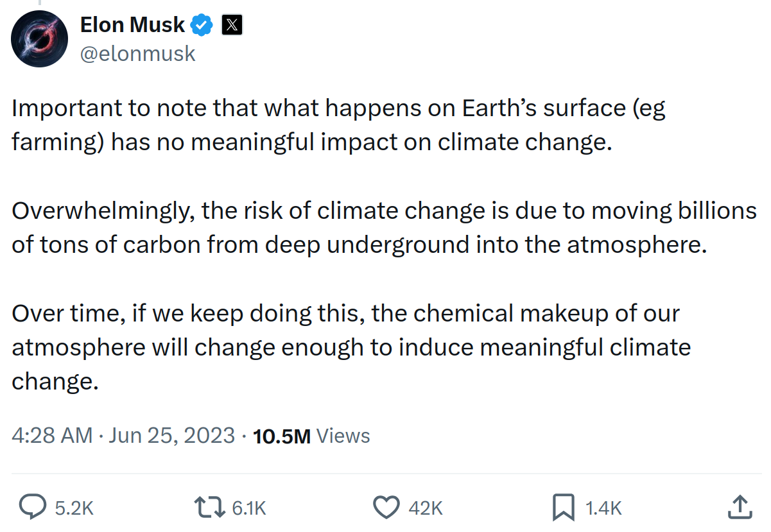
Task: Click the blue verified checkmark badge
Action: tap(203, 26)
